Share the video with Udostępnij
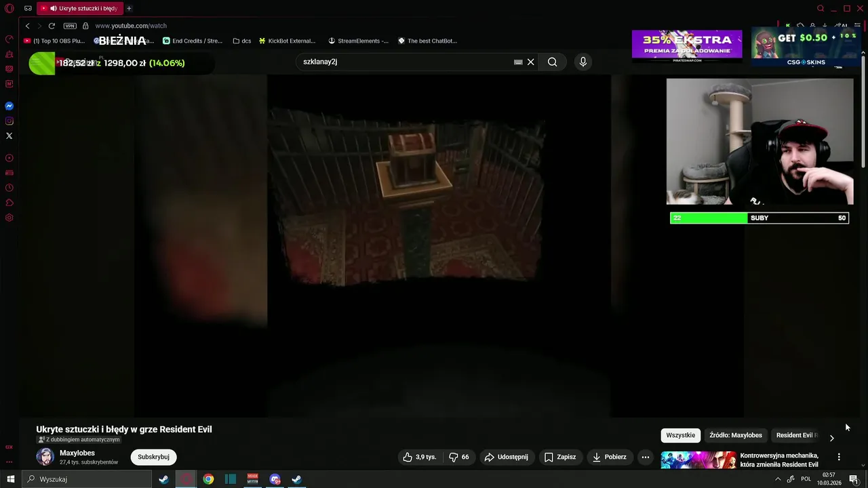The height and width of the screenshot is (488, 868). pos(507,457)
